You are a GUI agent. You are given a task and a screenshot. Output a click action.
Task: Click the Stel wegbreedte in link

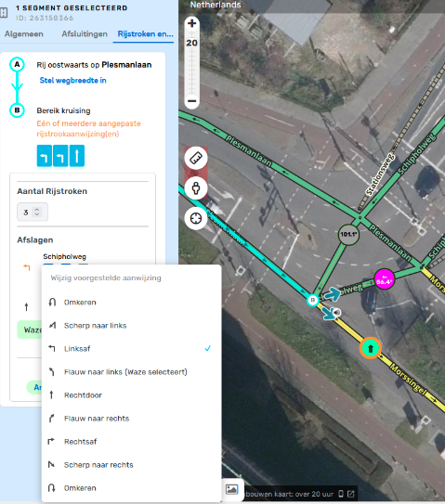coord(72,81)
